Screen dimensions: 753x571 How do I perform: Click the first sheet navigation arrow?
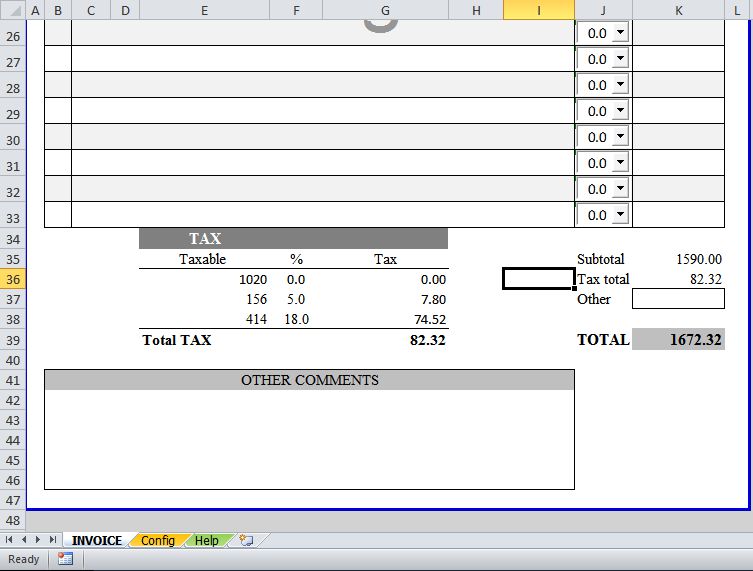tap(10, 540)
